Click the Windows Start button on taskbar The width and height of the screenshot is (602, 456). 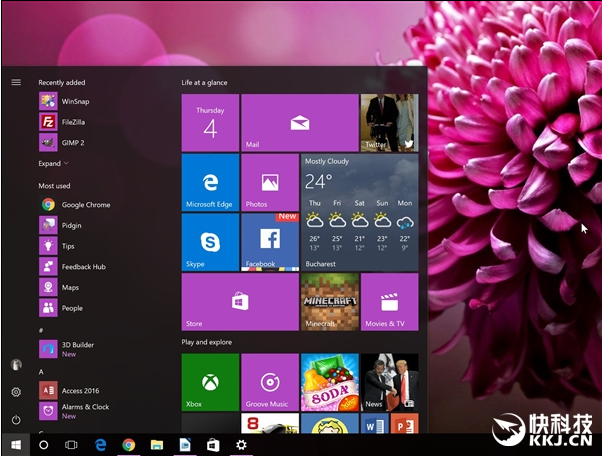point(15,444)
